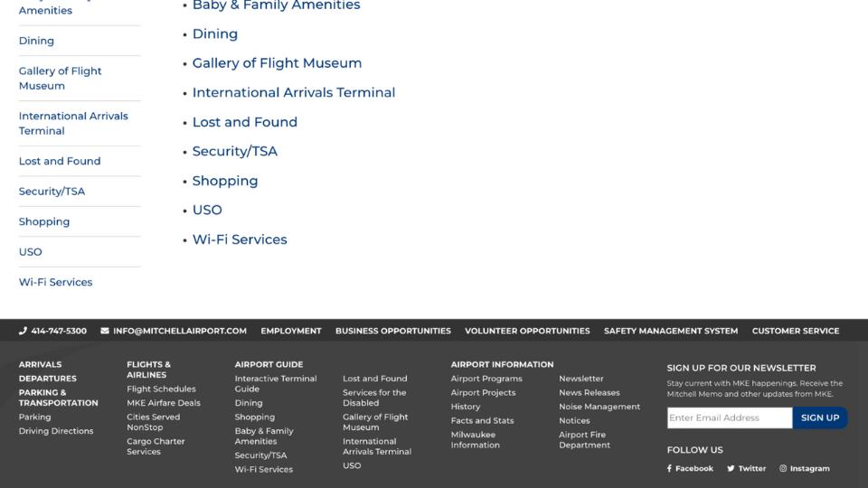Viewport: 868px width, 488px height.
Task: Open Employment in the footer bar
Action: tap(291, 331)
